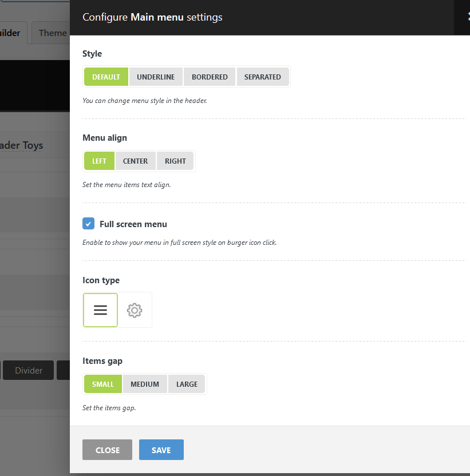Set items gap to Small
The width and height of the screenshot is (470, 476).
[103, 384]
